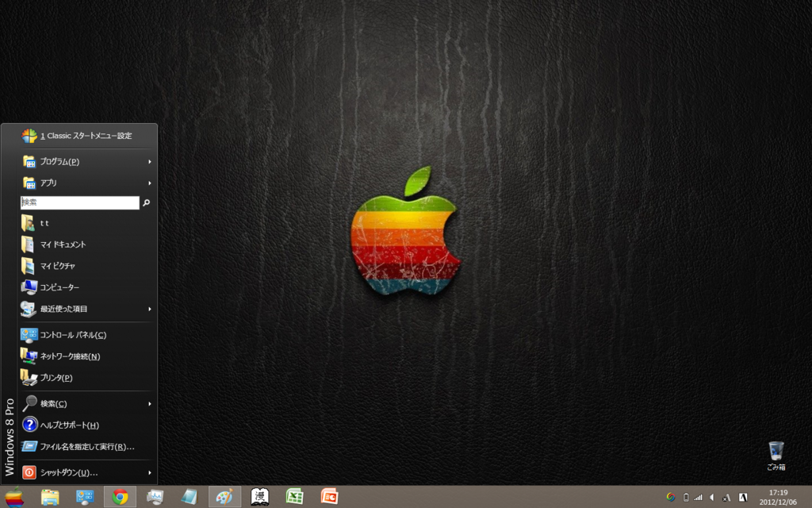Viewport: 812px width, 508px height.
Task: Click シャットダウン(U)...
Action: [86, 473]
